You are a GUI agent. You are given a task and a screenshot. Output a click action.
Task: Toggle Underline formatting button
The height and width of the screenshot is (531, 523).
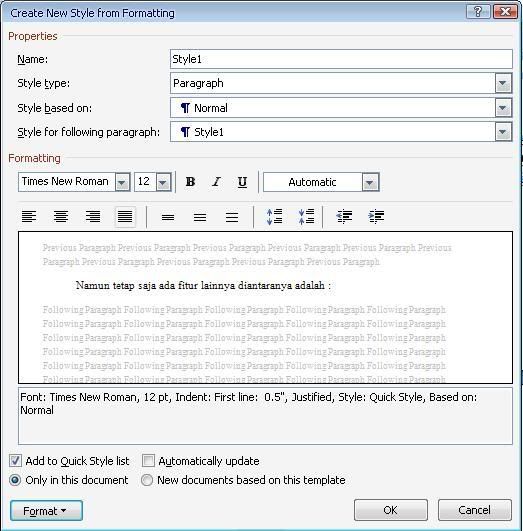pos(242,182)
